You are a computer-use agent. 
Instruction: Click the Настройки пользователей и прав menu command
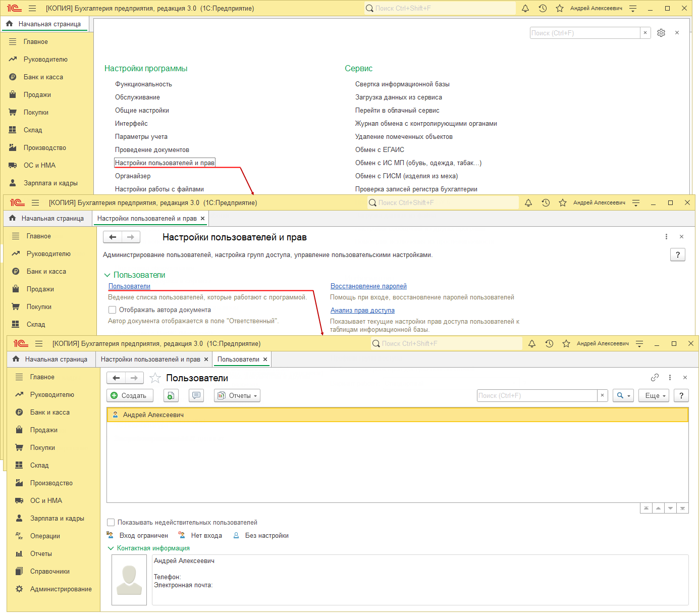pos(165,163)
